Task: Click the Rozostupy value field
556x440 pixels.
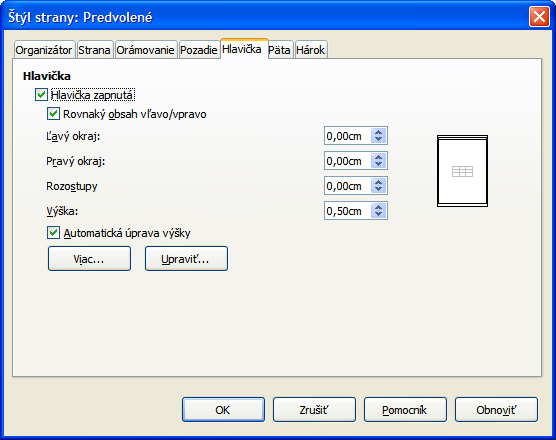Action: click(x=348, y=186)
